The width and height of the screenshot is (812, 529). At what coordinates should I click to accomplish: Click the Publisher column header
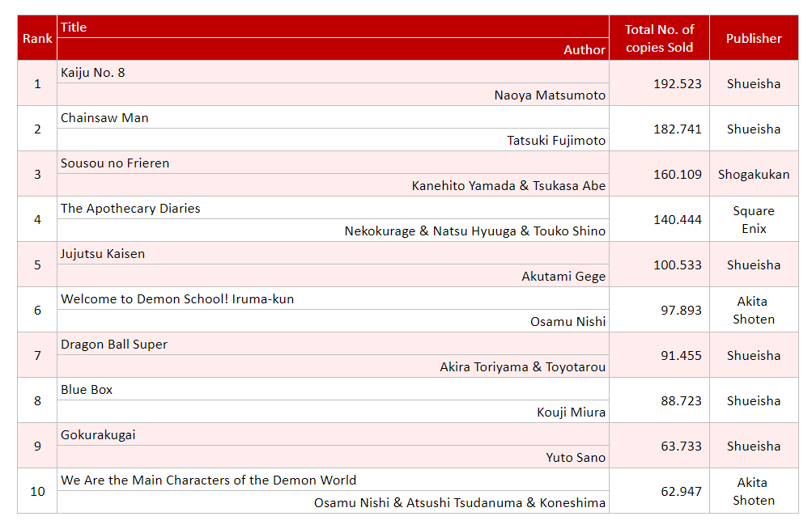[x=754, y=38]
